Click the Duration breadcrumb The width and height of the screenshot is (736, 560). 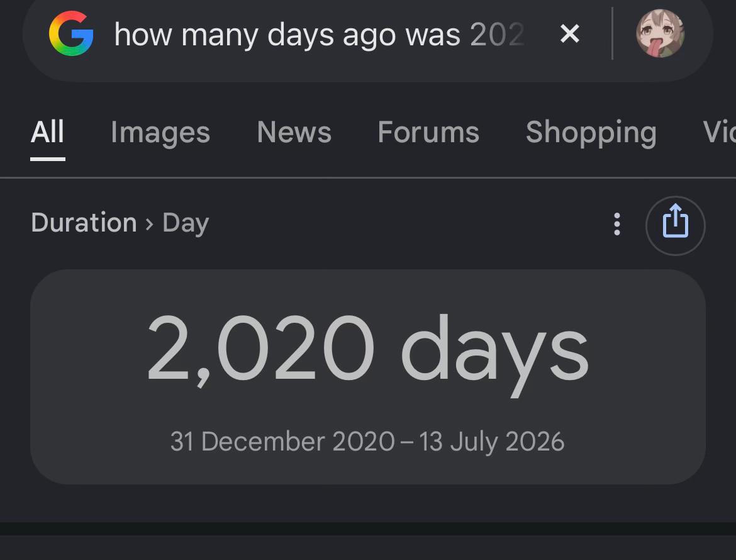(84, 223)
